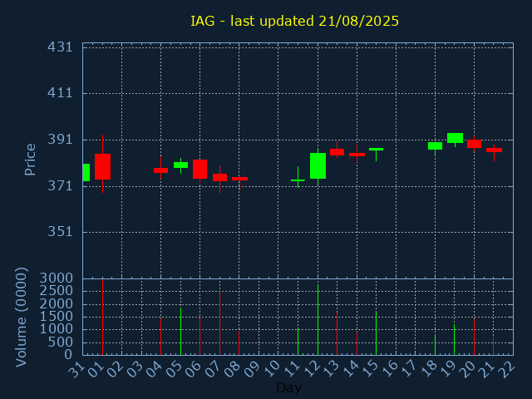Click the green candlestick for day 18

click(x=435, y=146)
